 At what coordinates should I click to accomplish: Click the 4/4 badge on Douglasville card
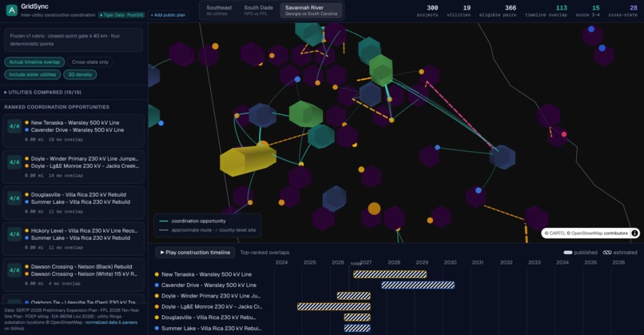14,198
